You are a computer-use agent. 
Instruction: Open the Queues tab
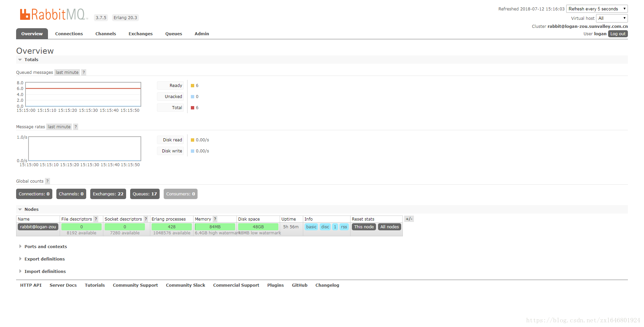(x=174, y=34)
